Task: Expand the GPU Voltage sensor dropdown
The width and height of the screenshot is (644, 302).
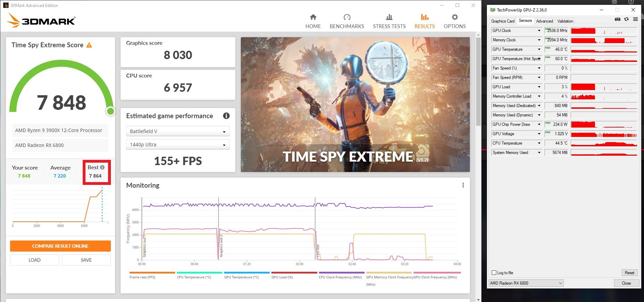Action: 539,134
